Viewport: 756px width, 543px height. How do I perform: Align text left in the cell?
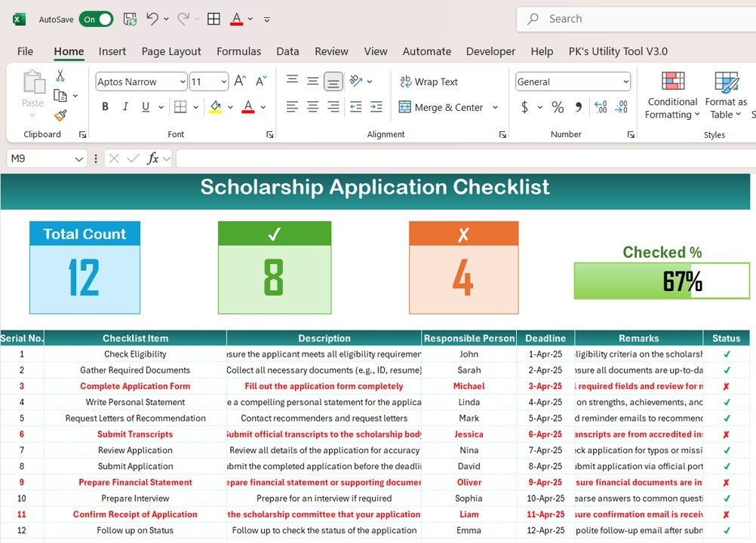292,106
